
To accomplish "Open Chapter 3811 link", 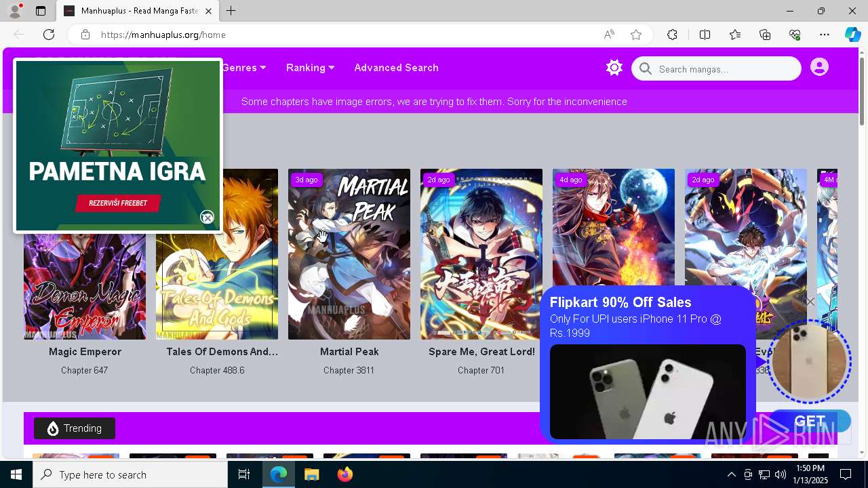I will [x=349, y=370].
